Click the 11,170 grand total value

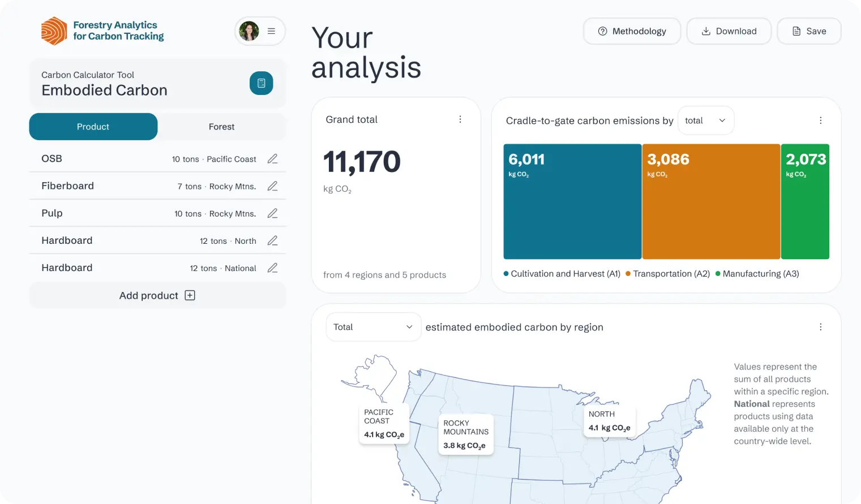click(362, 162)
